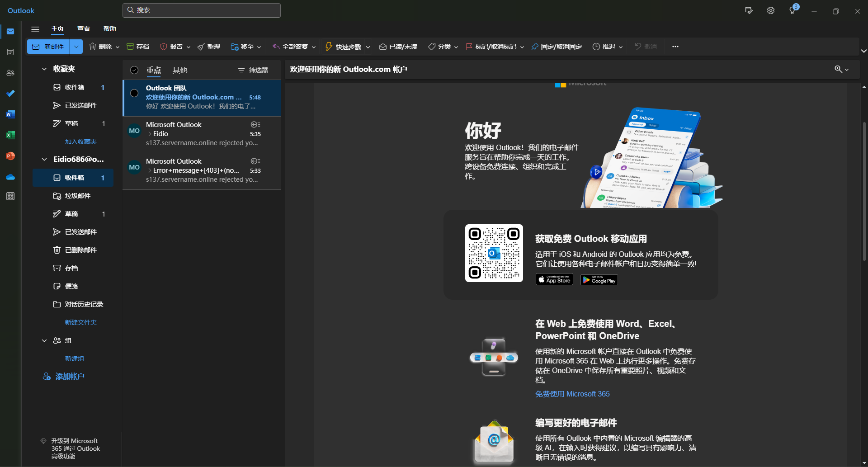868x467 pixels.
Task: Click the QR code image
Action: pos(494,253)
